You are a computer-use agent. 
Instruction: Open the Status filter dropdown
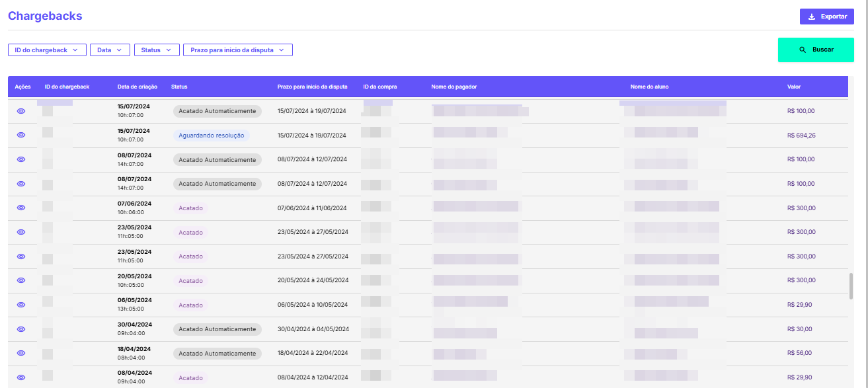coord(156,50)
